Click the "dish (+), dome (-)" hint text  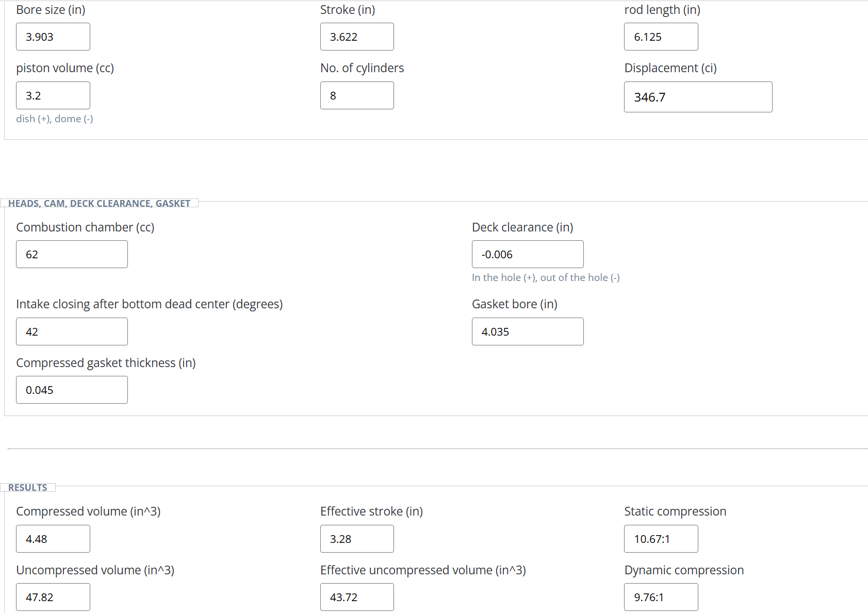55,119
